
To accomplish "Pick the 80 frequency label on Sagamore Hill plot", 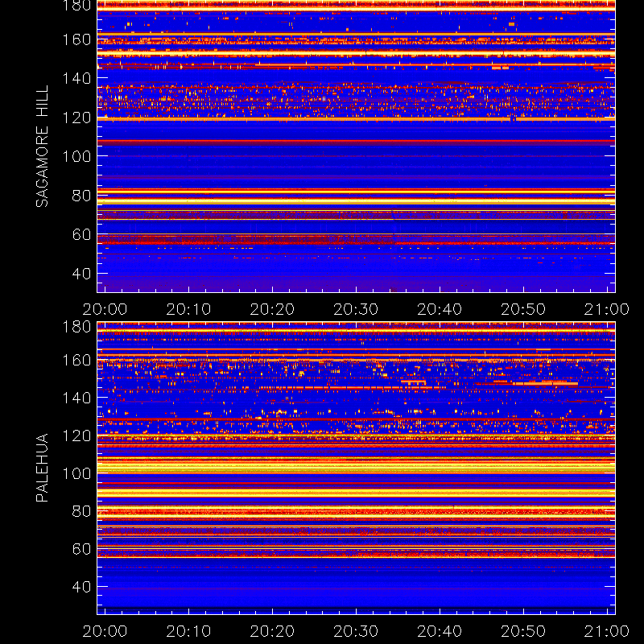I will coord(81,196).
